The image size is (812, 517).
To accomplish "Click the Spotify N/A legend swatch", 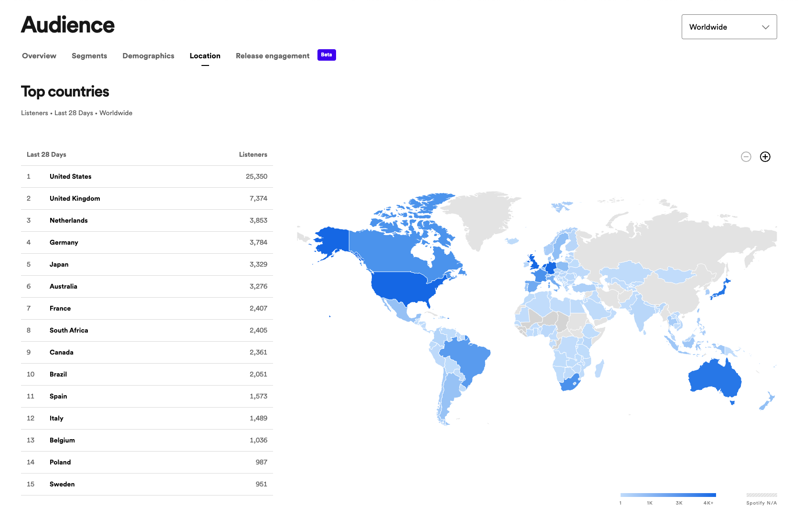I will [x=760, y=495].
